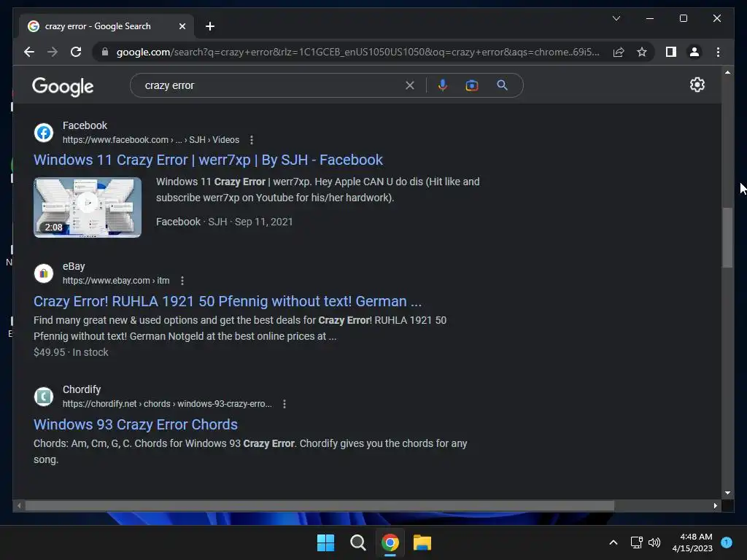Open more options for the eBay result
Viewport: 747px width, 560px height.
point(182,281)
